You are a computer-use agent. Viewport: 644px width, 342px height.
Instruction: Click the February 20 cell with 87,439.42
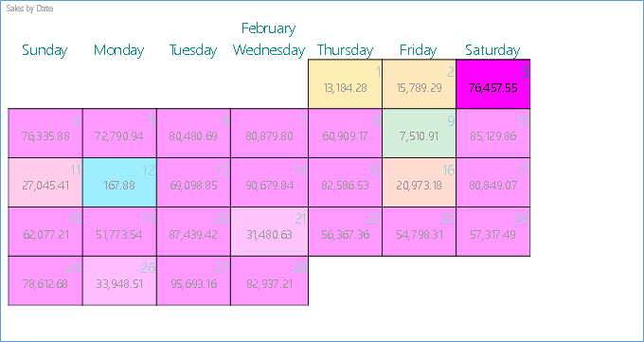(x=193, y=232)
